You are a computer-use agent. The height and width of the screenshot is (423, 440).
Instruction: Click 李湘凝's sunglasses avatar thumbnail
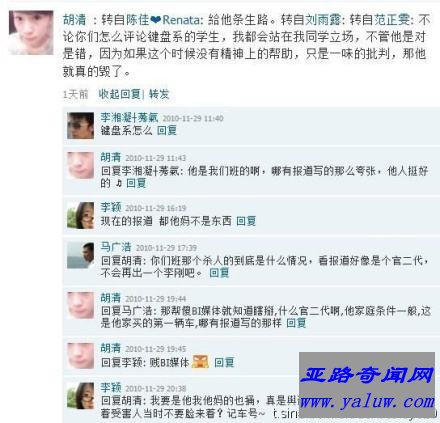click(80, 126)
